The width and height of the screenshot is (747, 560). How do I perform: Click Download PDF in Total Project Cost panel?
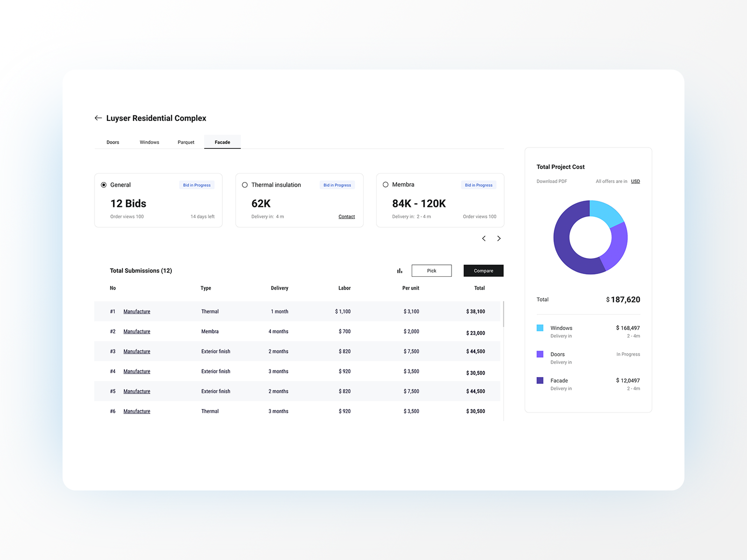click(x=552, y=181)
